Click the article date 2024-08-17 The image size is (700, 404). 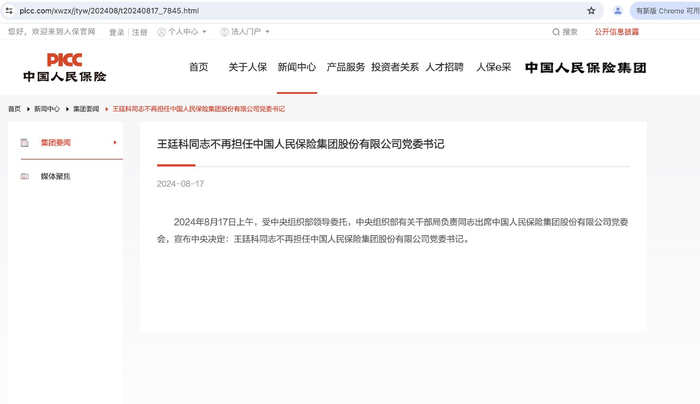[x=180, y=184]
